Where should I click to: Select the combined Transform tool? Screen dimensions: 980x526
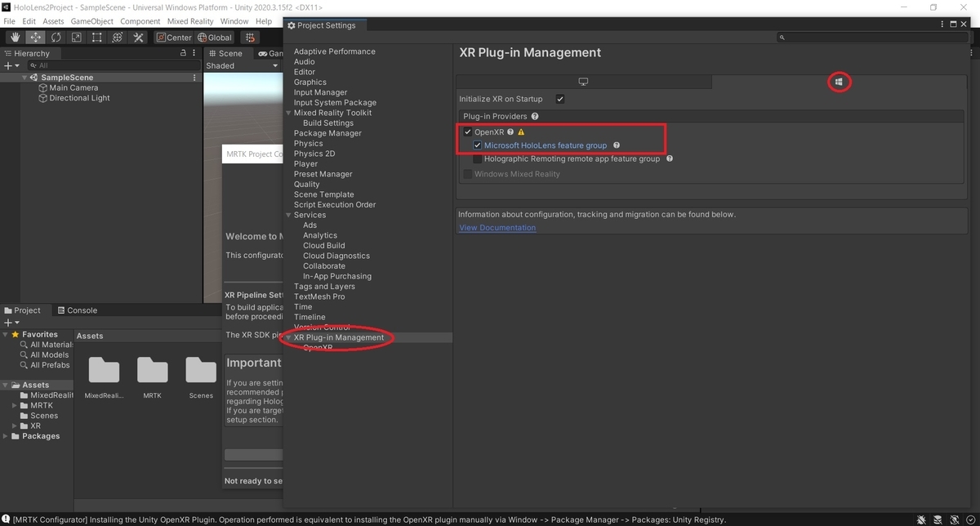117,37
